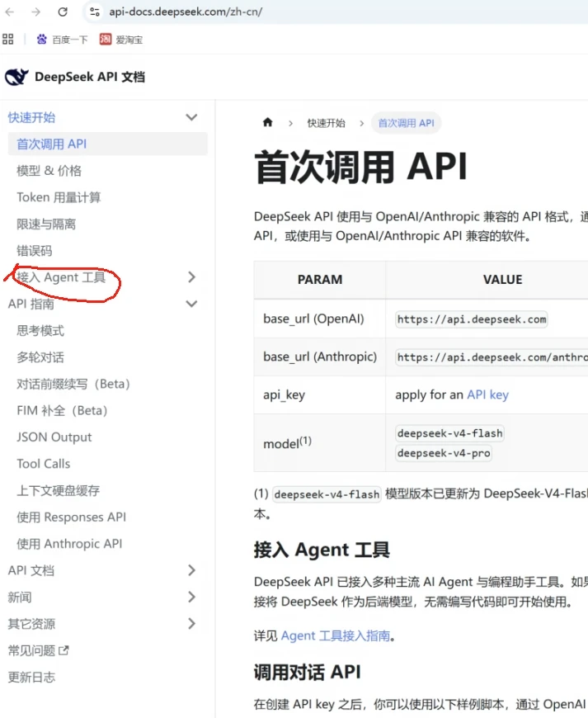
Task: Open 多轮对话 page
Action: 40,357
